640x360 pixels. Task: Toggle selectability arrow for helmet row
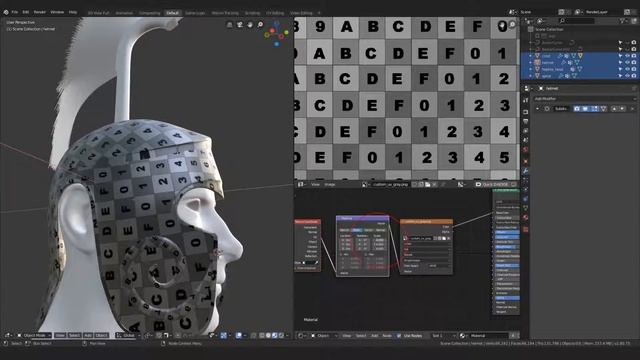tap(620, 62)
